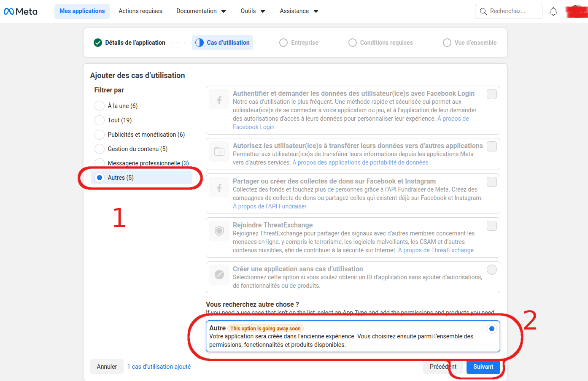Click the Fundraiser Facebook icon

(x=219, y=188)
